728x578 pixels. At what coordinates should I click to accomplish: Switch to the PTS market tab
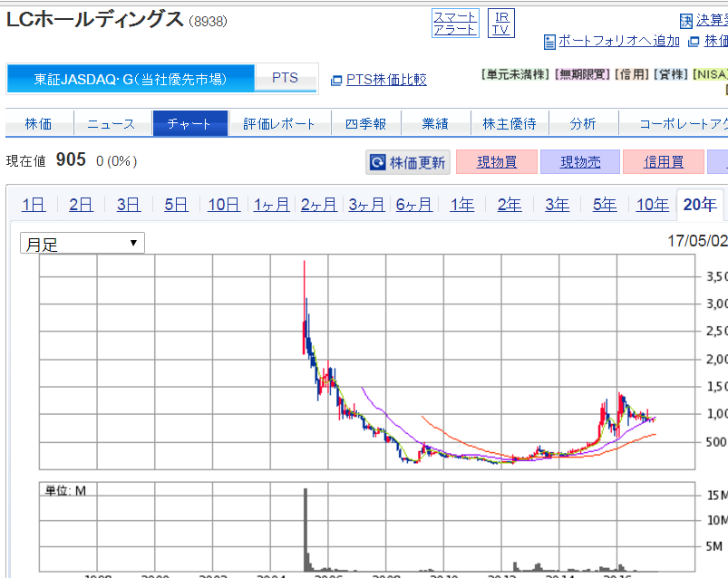[x=285, y=79]
